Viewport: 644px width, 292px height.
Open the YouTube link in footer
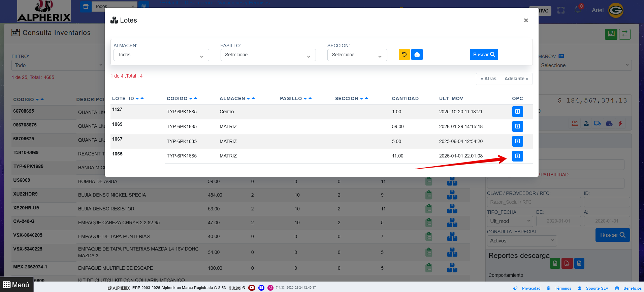252,288
